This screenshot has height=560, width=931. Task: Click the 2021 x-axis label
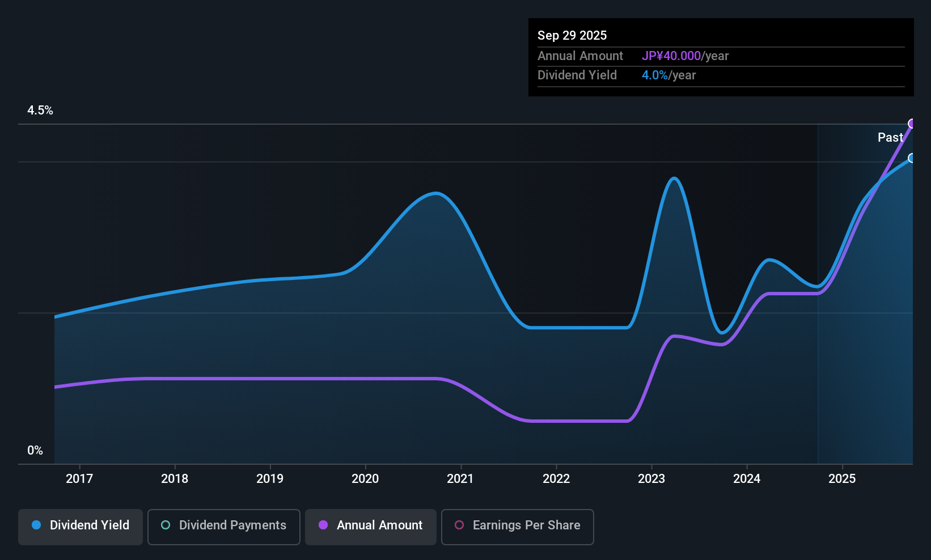click(460, 478)
